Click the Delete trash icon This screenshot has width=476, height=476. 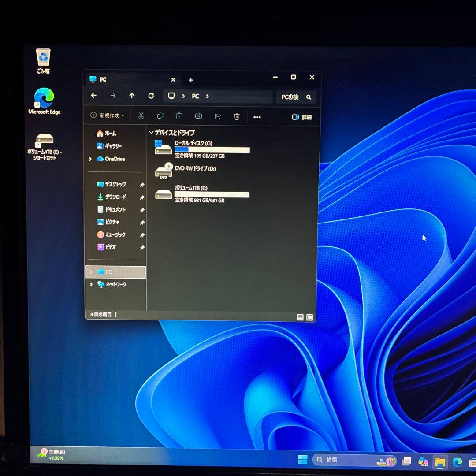237,116
